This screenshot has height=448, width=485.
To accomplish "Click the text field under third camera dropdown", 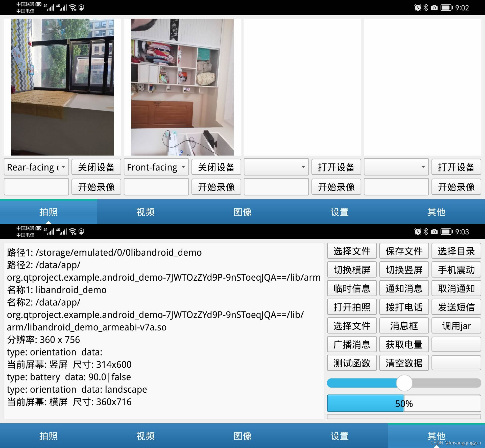I will point(276,187).
